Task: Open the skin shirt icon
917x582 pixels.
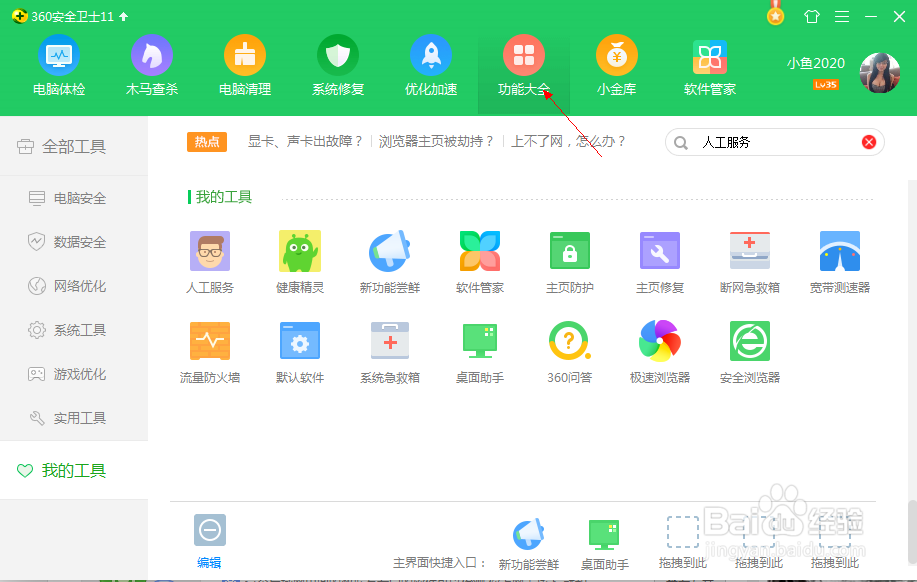Action: click(x=812, y=16)
